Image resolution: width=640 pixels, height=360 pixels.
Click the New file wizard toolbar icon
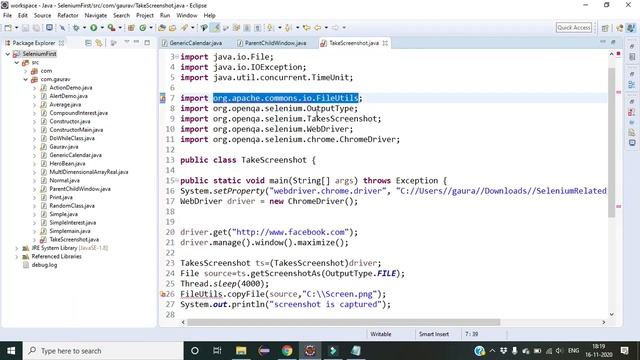pos(8,28)
